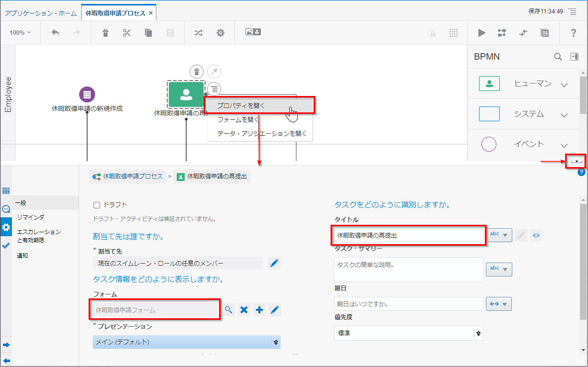Click the pencil edit icon beside 割当て先
This screenshot has height=367, width=588.
click(274, 263)
